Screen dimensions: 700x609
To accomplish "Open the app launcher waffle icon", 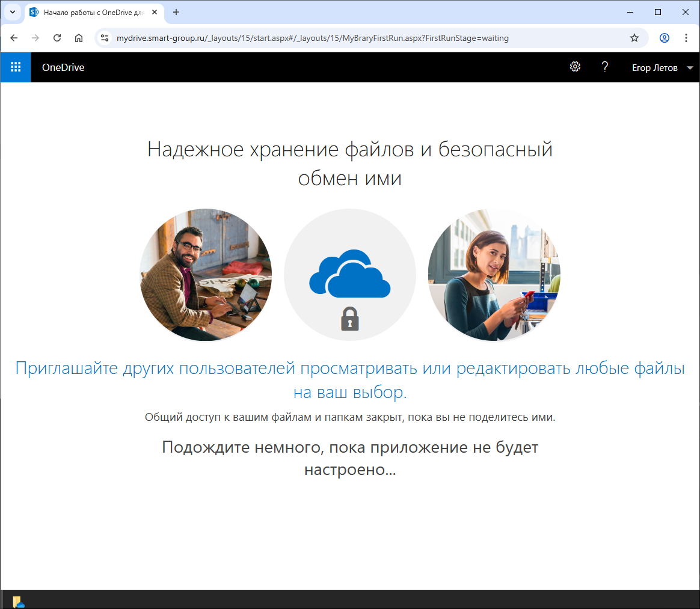I will tap(16, 67).
